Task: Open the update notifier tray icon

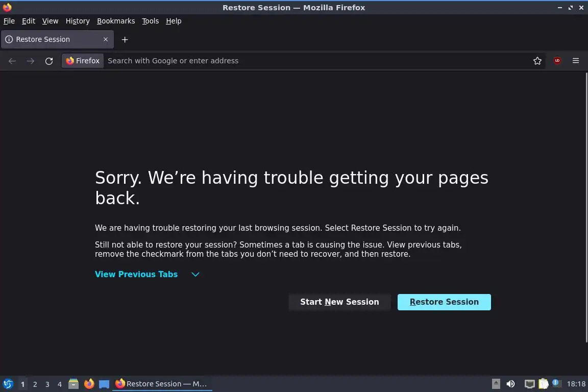Action: [x=556, y=383]
